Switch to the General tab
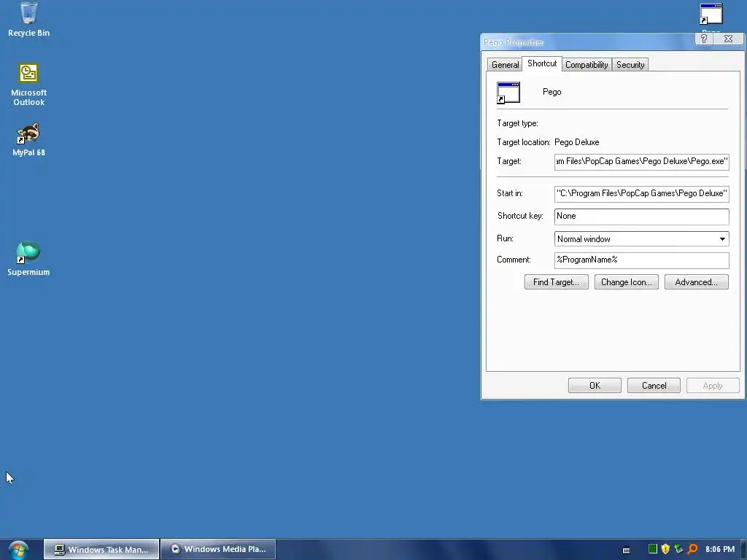The height and width of the screenshot is (560, 747). pos(505,65)
